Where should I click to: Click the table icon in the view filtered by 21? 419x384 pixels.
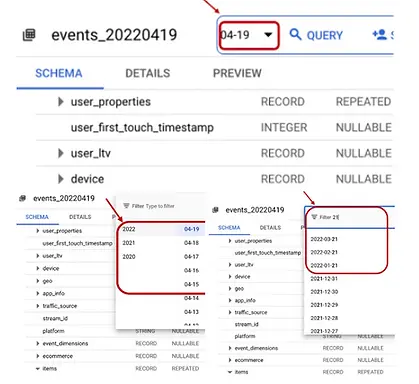point(215,210)
